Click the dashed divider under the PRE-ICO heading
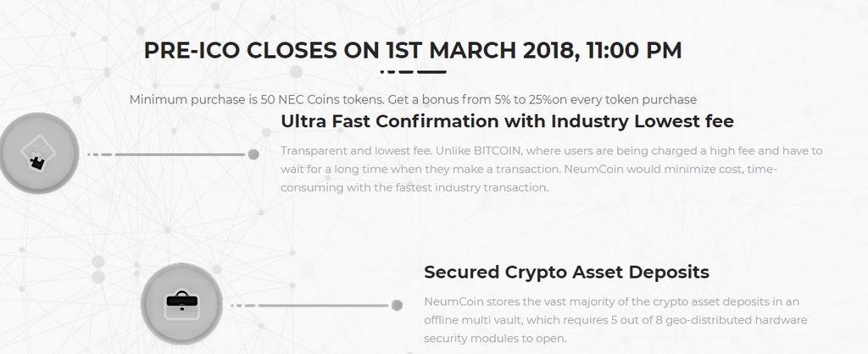Screen dimensions: 868x354 413,72
